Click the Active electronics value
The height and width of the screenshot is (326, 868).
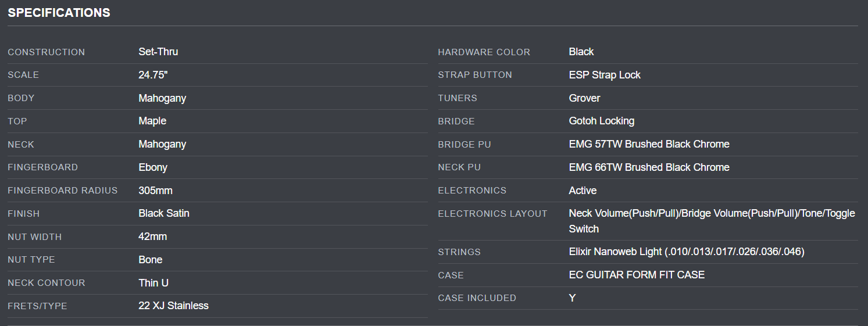pyautogui.click(x=583, y=191)
